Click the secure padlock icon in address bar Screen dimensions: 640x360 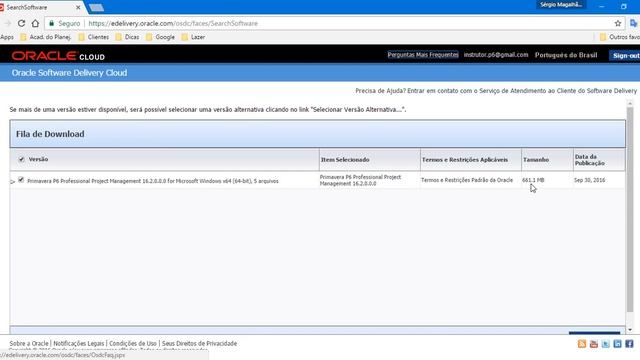coord(51,24)
